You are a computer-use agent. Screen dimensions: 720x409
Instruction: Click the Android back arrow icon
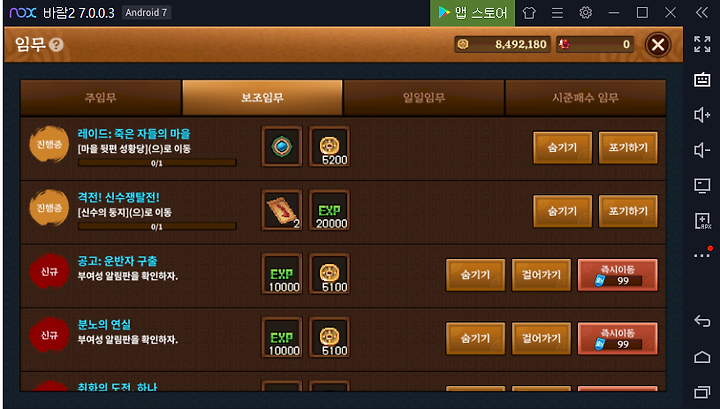pos(702,321)
